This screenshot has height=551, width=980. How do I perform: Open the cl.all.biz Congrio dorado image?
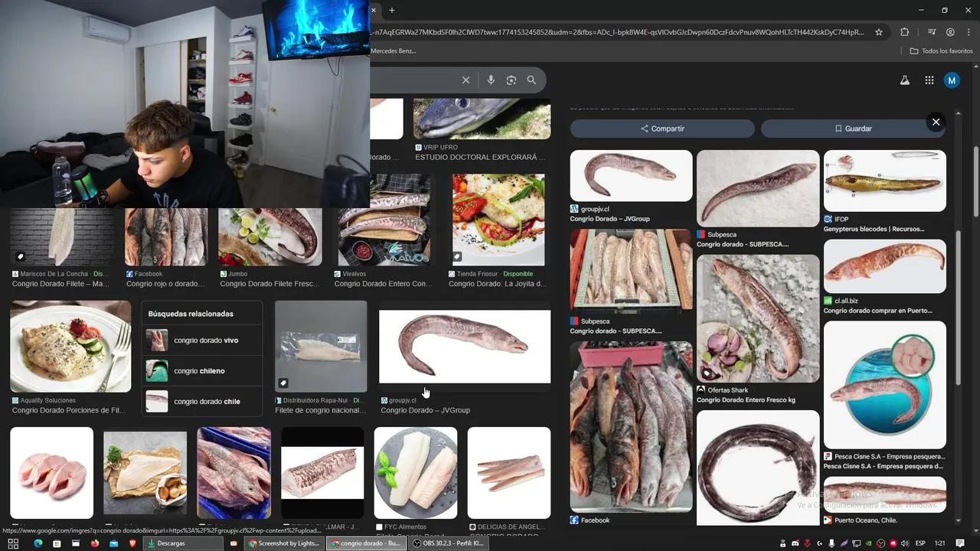(x=884, y=266)
